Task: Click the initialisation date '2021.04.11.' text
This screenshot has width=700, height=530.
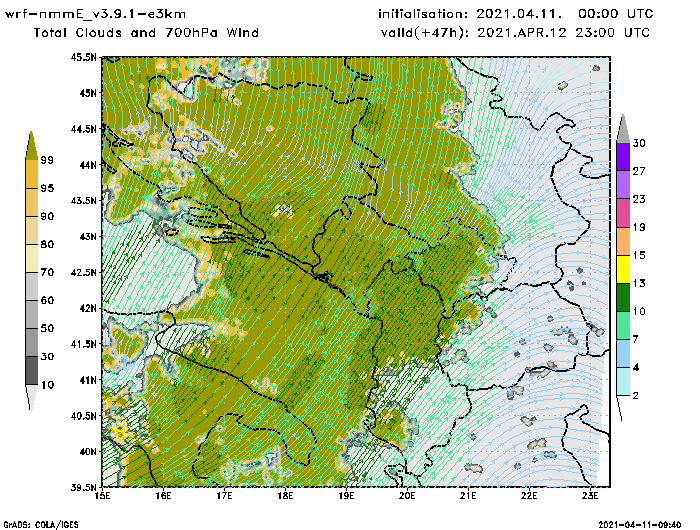Action: pos(519,14)
